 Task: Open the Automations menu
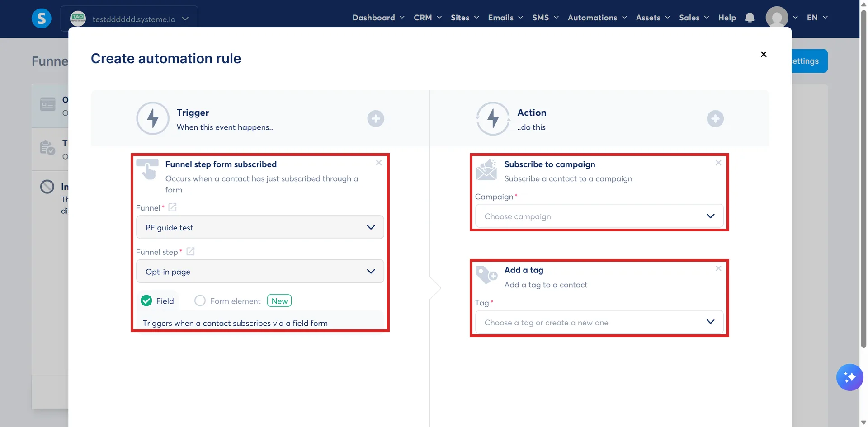pos(597,18)
